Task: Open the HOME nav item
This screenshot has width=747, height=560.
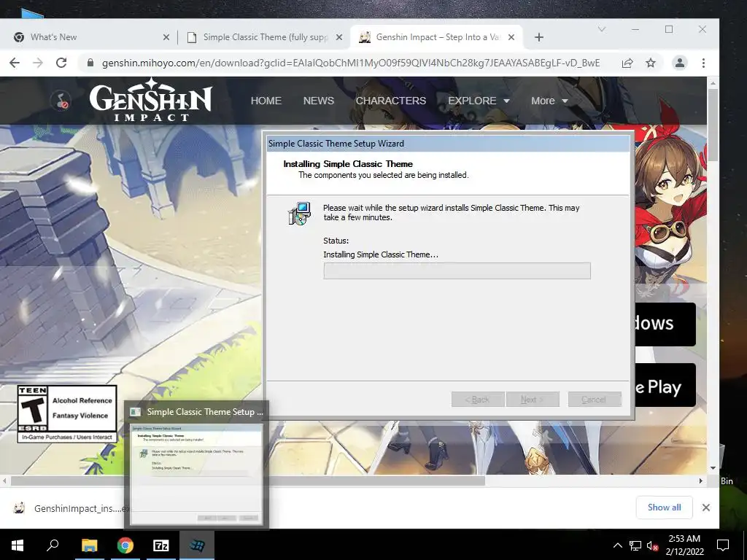Action: coord(266,101)
